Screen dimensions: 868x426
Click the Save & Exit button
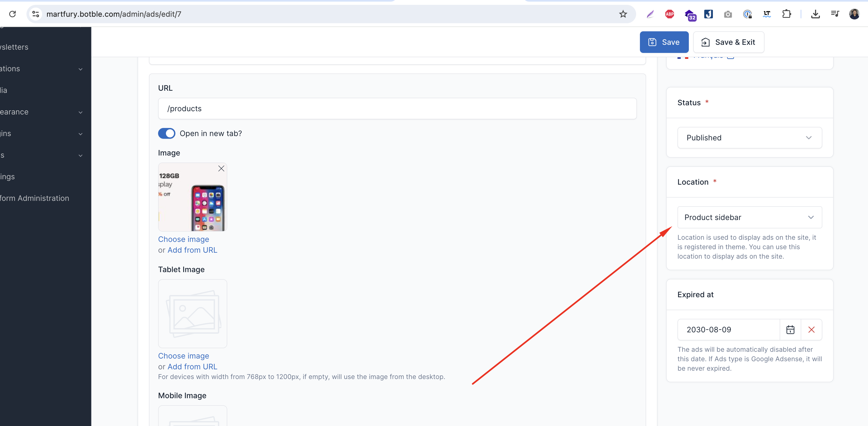729,42
